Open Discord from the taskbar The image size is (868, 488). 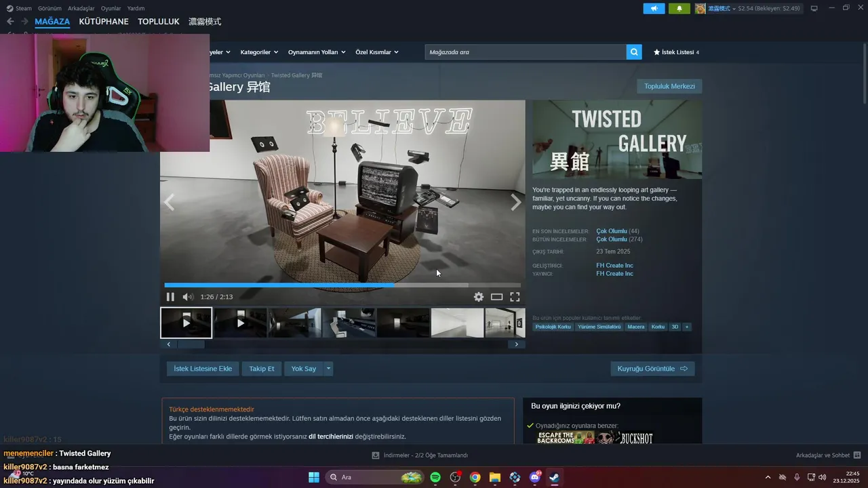click(x=535, y=477)
